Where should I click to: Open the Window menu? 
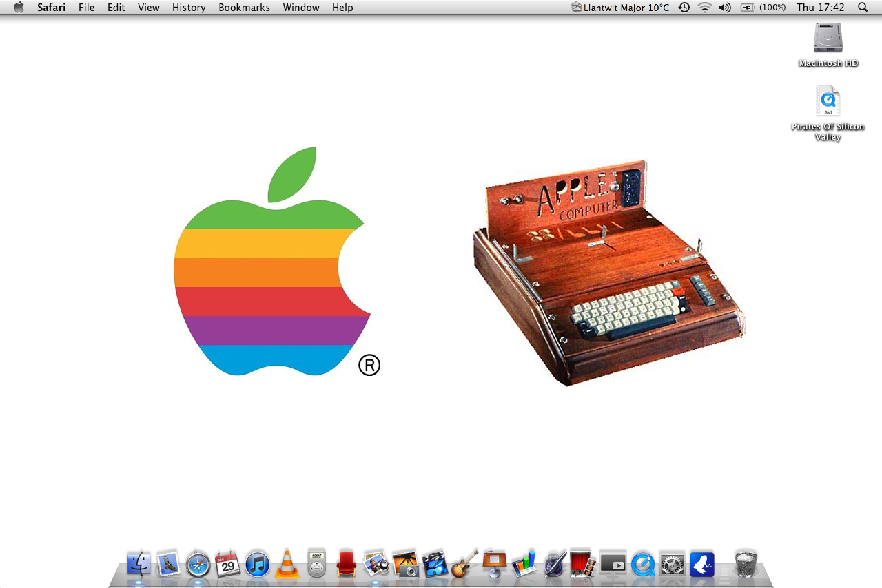coord(301,8)
